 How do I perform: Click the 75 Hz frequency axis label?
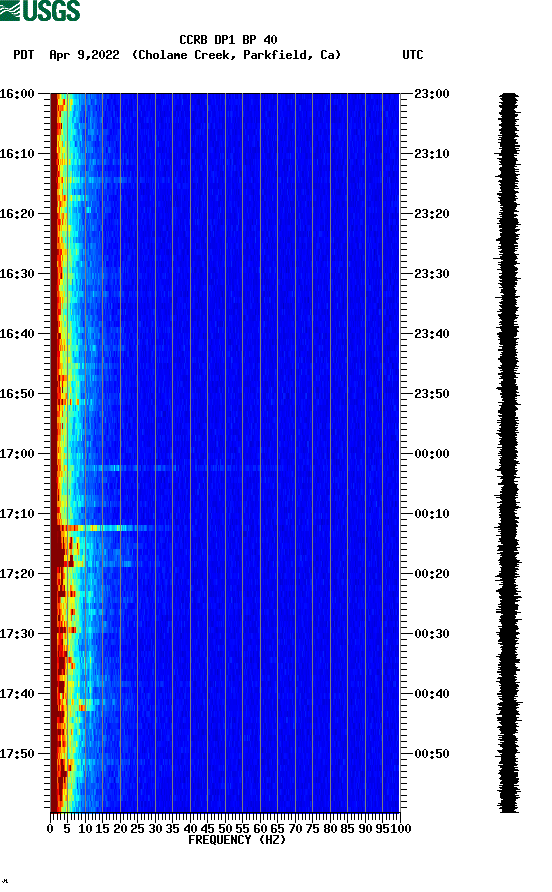click(312, 829)
